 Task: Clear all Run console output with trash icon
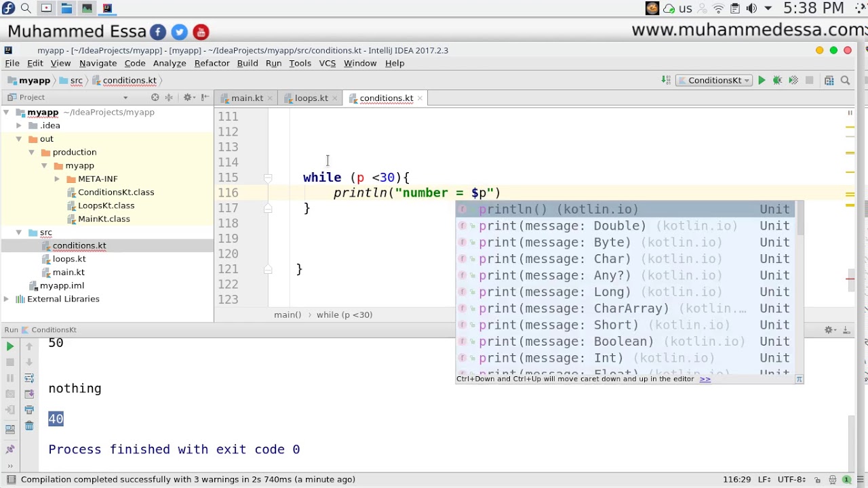pos(29,426)
